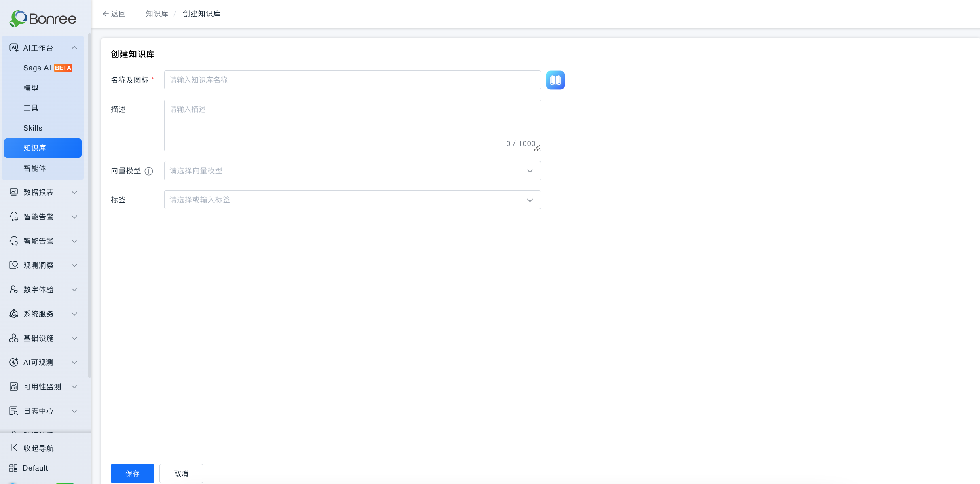Click the Bonree logo
The height and width of the screenshot is (484, 980).
43,19
